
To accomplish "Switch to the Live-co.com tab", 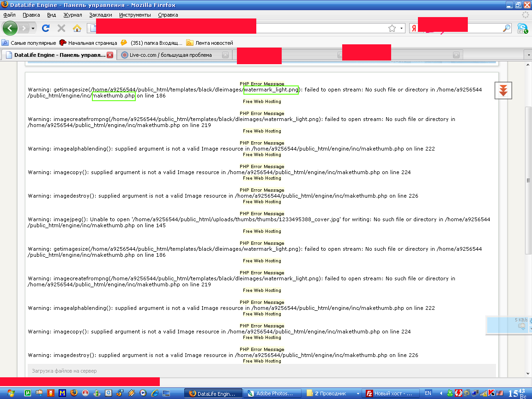I will tap(170, 55).
